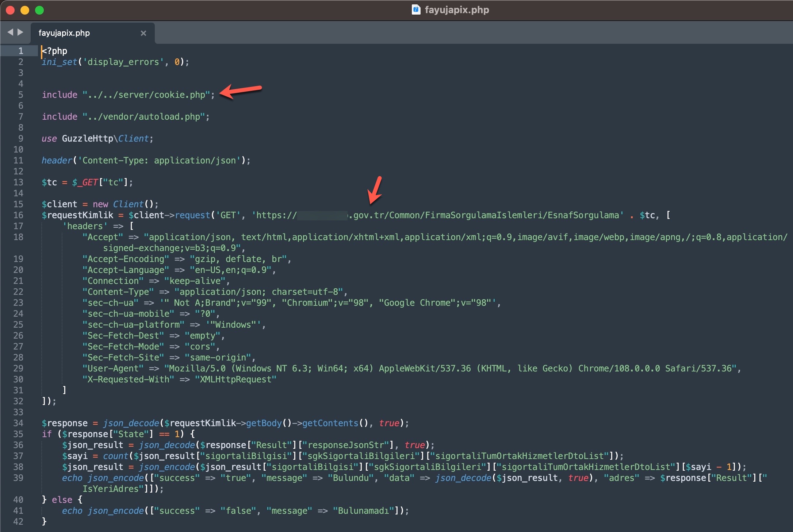Click "responseJsonStr" on line 36
The height and width of the screenshot is (532, 793).
(x=346, y=445)
